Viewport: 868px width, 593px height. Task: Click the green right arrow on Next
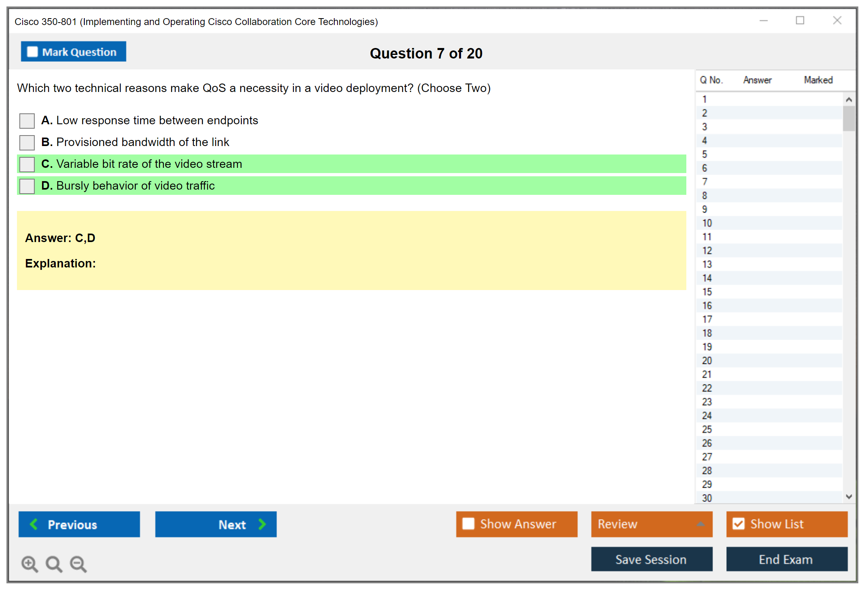pos(262,524)
